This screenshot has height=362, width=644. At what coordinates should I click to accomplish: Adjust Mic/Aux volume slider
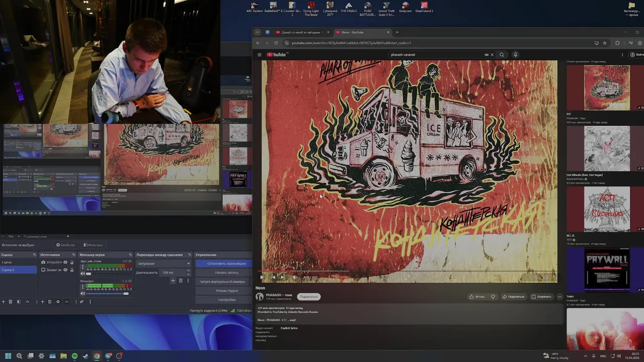click(x=108, y=293)
